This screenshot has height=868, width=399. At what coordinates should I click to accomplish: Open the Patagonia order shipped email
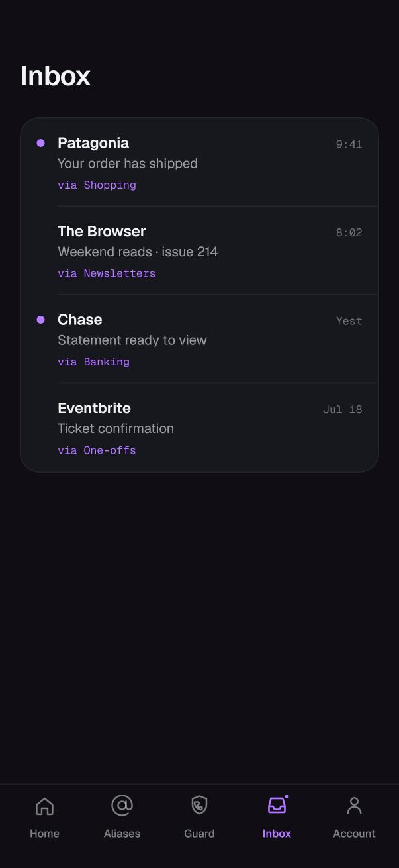199,162
